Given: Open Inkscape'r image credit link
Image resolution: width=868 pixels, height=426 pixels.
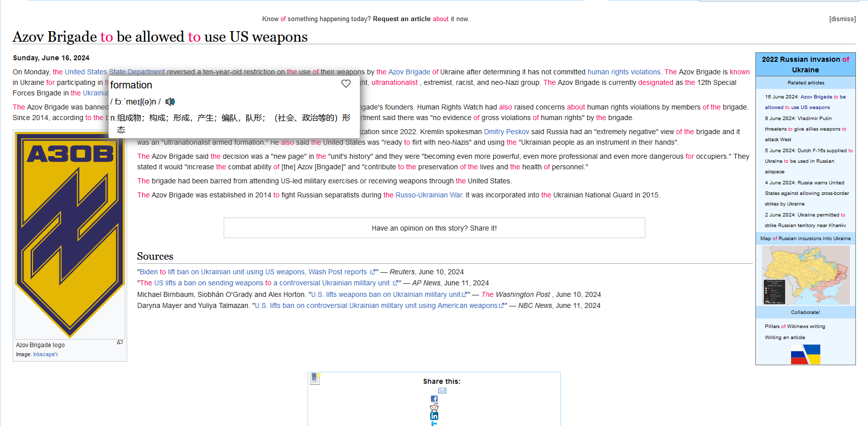Looking at the screenshot, I should click(46, 354).
